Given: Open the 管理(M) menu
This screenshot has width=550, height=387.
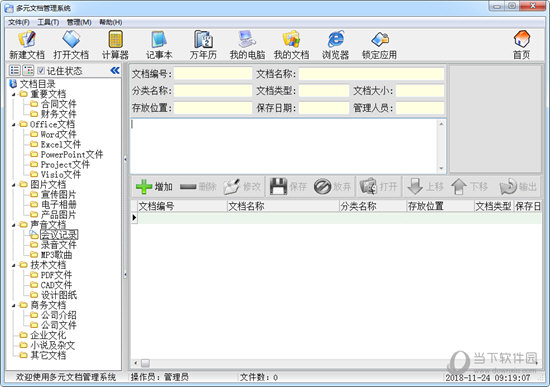Looking at the screenshot, I should tap(79, 22).
